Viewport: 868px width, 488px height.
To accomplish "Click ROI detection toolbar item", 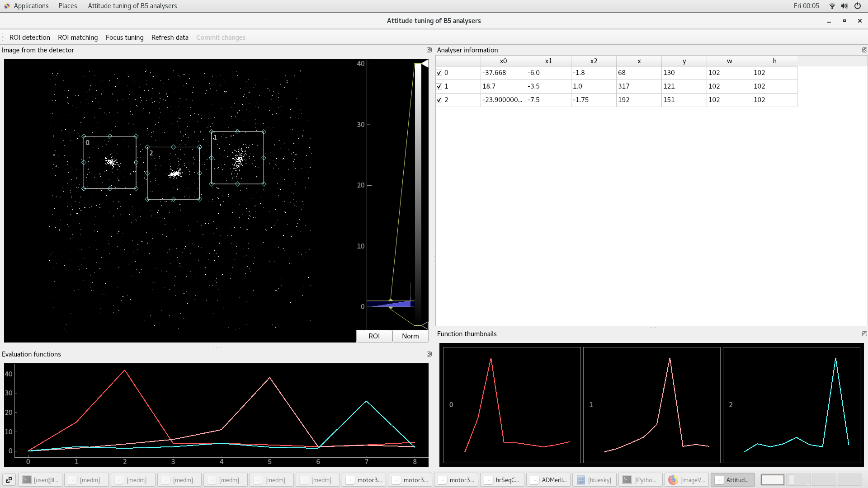I will tap(30, 38).
